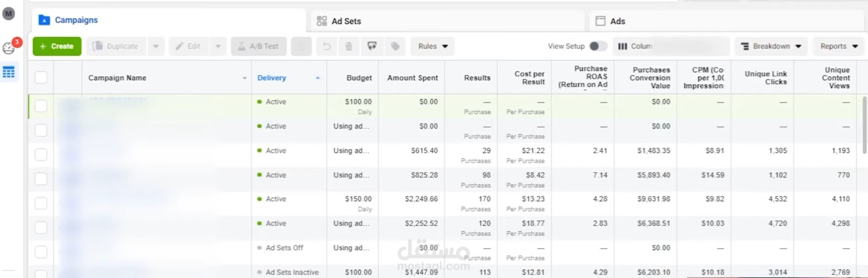The height and width of the screenshot is (278, 868).
Task: Click the Ad Sets Inactive delivery status
Action: pyautogui.click(x=292, y=272)
